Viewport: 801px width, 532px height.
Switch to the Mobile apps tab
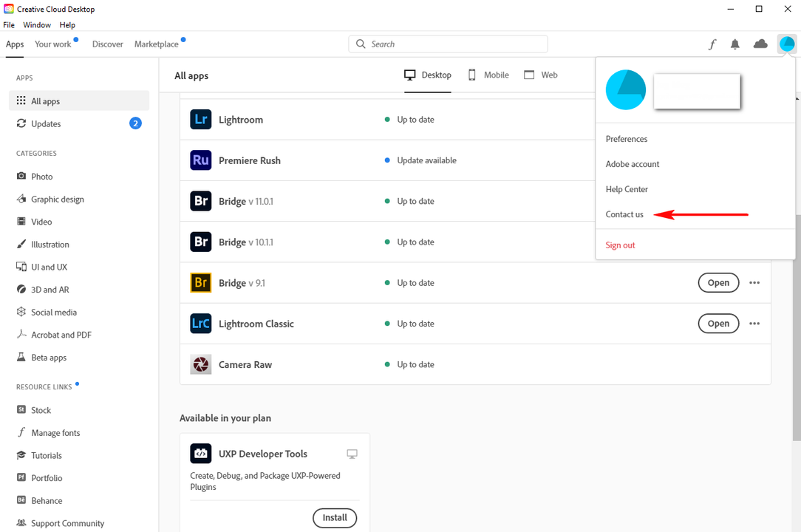click(489, 75)
